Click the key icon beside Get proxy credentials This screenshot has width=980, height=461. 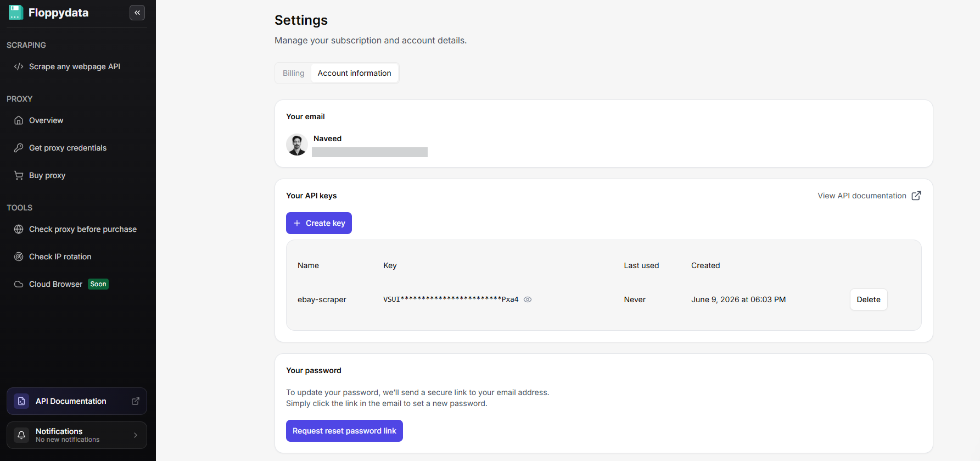point(19,148)
